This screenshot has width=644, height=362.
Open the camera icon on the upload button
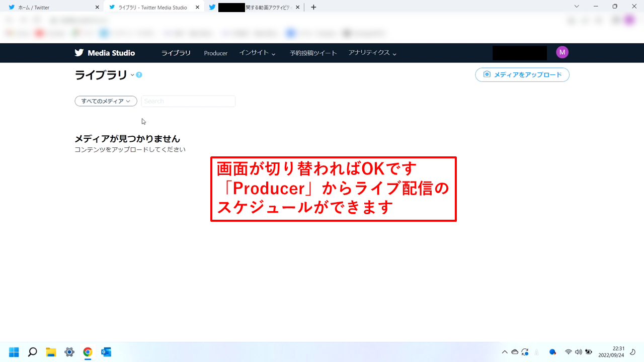(486, 74)
